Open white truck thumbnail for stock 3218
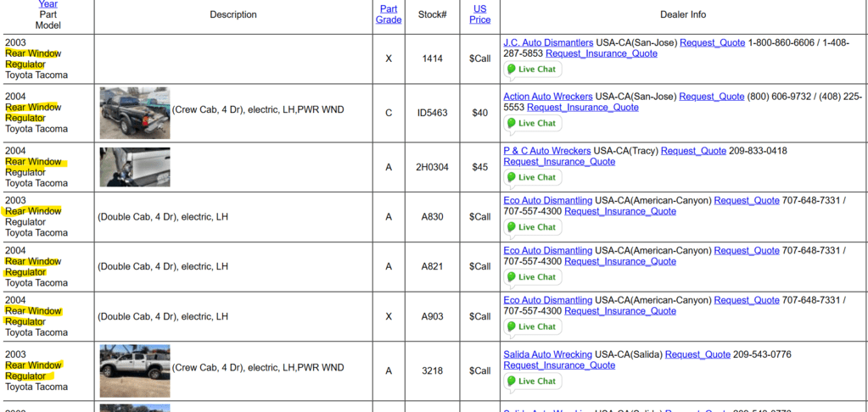Screen dimensions: 868x412 [135, 371]
